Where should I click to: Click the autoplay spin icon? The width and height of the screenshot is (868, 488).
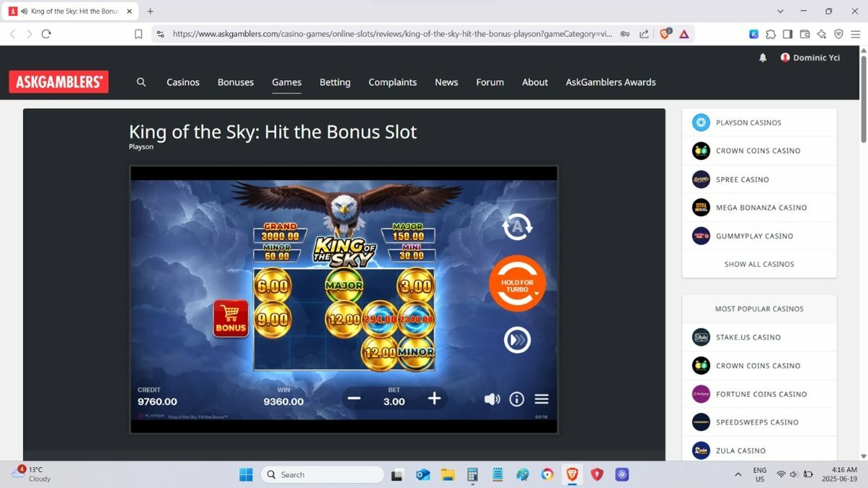[x=517, y=227]
